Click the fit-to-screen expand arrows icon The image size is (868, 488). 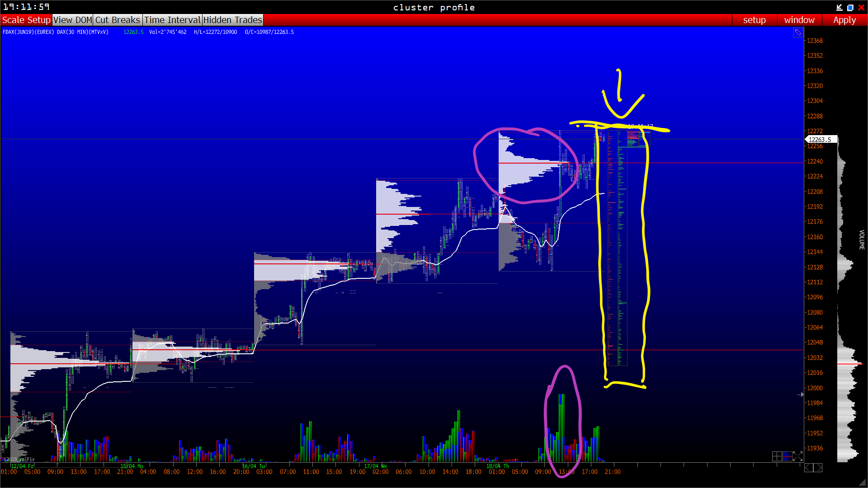797,456
